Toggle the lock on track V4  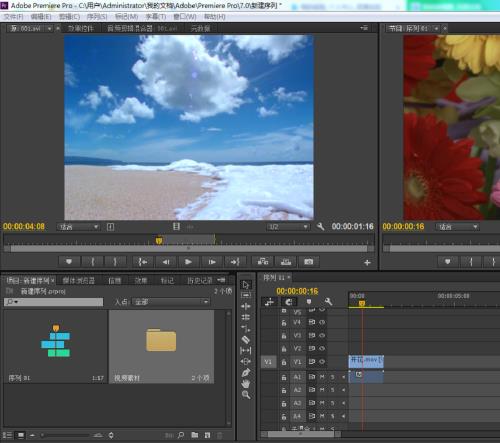coord(284,322)
